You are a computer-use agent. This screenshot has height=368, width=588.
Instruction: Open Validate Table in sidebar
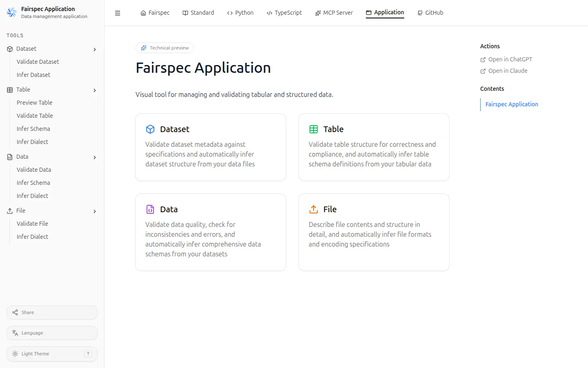35,116
